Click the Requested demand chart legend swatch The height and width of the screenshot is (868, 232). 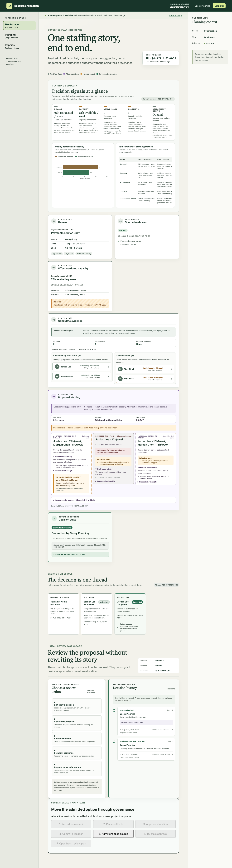tap(56, 156)
